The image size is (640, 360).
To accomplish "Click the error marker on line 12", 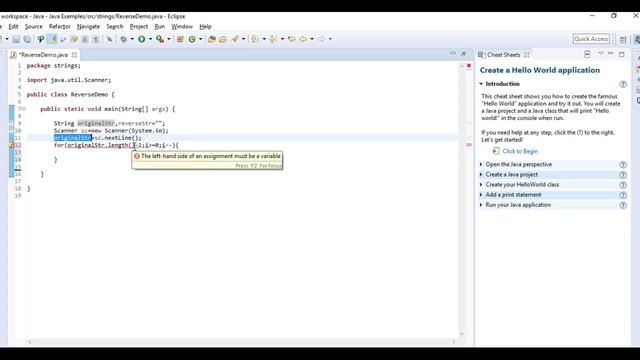I will tap(12, 145).
